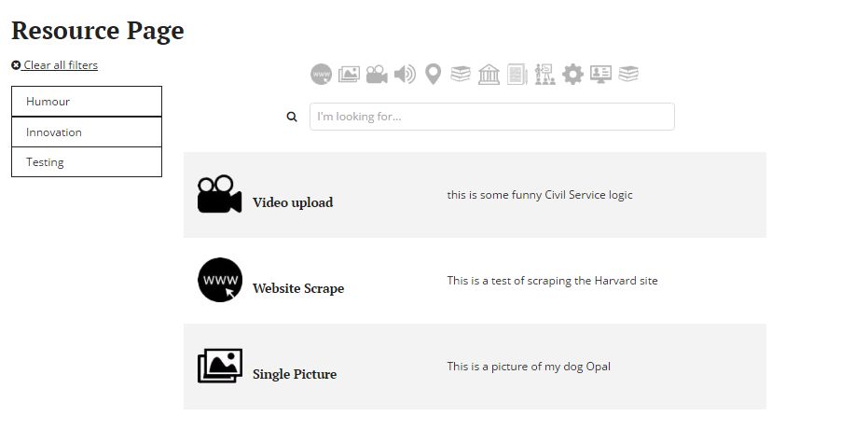Focus the "I'm looking for..." search field

491,118
